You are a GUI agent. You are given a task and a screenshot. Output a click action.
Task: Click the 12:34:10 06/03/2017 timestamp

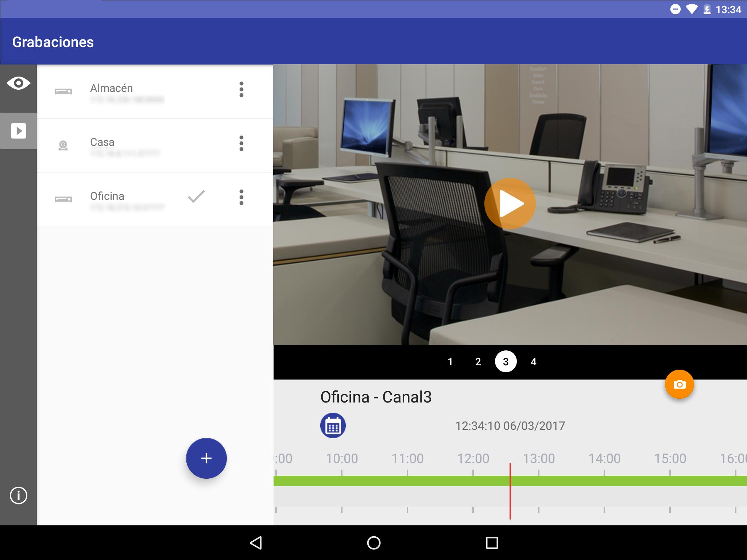(510, 426)
